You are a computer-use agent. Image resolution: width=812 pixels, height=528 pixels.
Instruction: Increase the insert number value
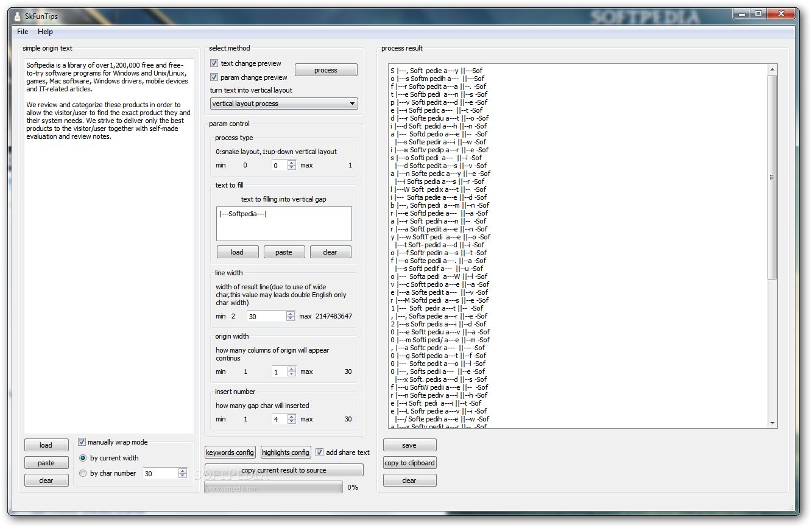pos(292,417)
